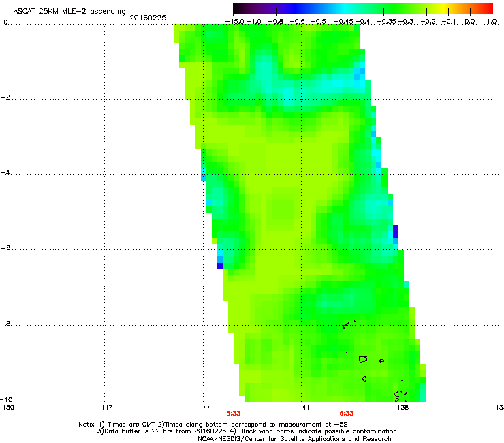This screenshot has width=504, height=443.
Task: Select the date label "20160225" under the title
Action: click(x=148, y=18)
